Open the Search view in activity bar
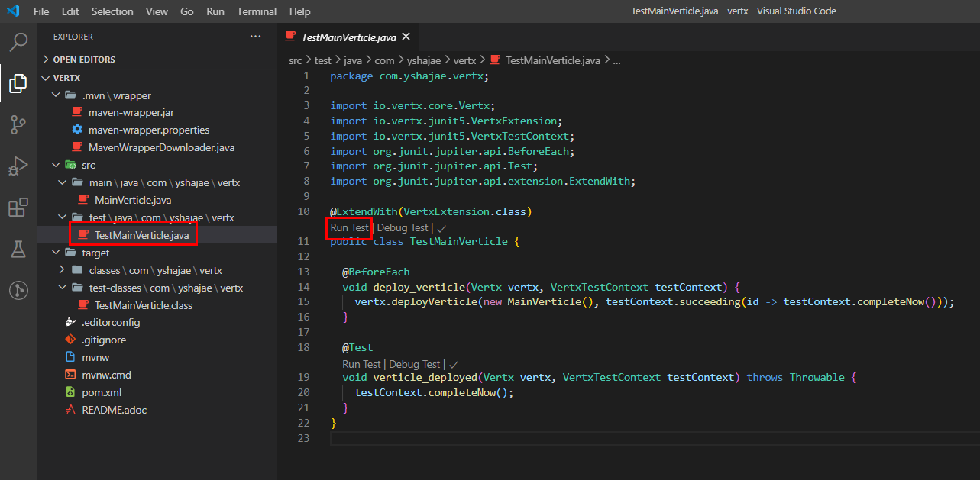Viewport: 980px width, 480px height. pos(18,42)
